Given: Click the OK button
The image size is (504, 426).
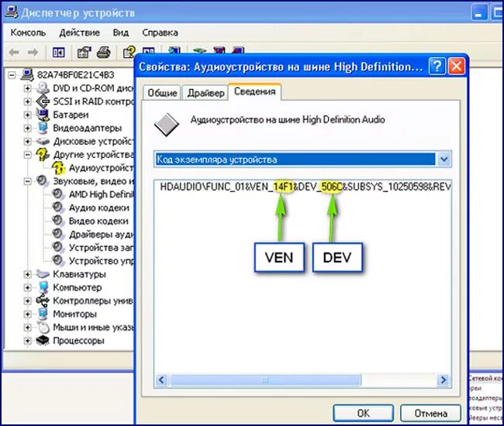Looking at the screenshot, I should tap(363, 413).
